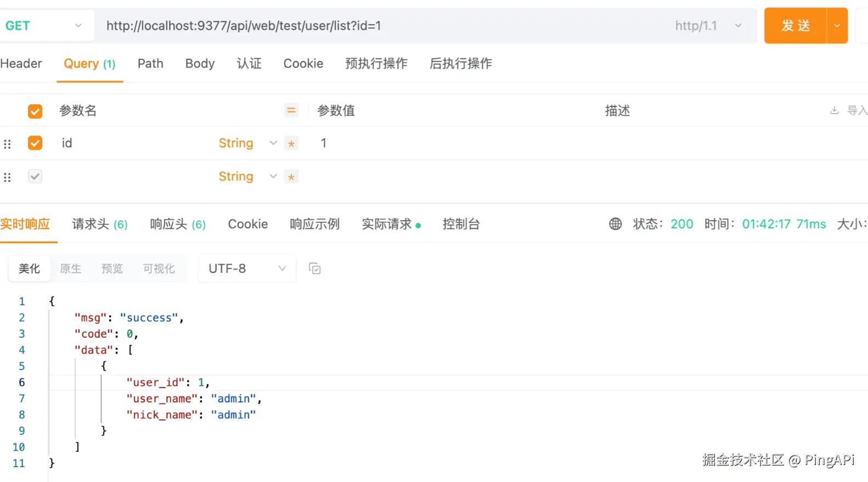Image resolution: width=868 pixels, height=482 pixels.
Task: Open the GET method dropdown
Action: coord(44,26)
